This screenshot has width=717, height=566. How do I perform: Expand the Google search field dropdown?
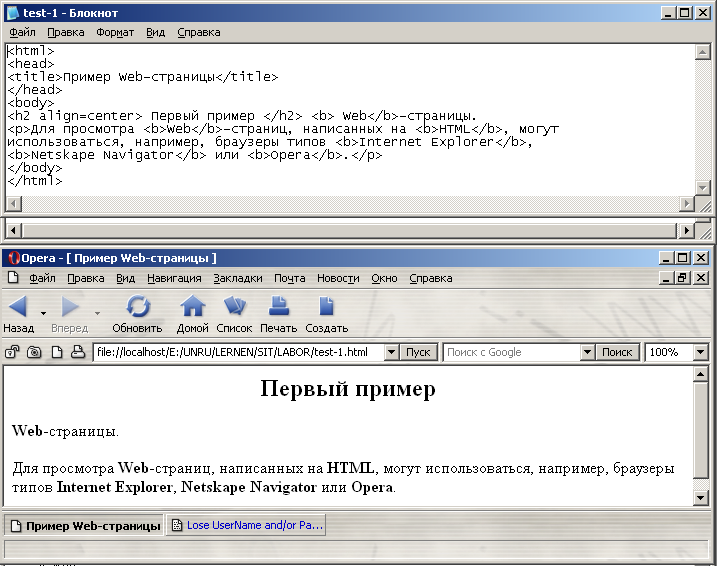(x=588, y=352)
